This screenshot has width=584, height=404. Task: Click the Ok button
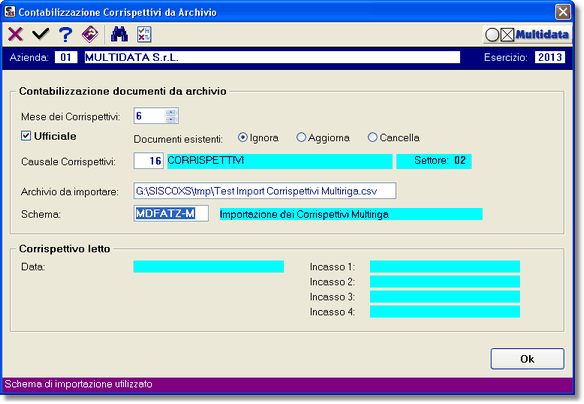click(527, 359)
